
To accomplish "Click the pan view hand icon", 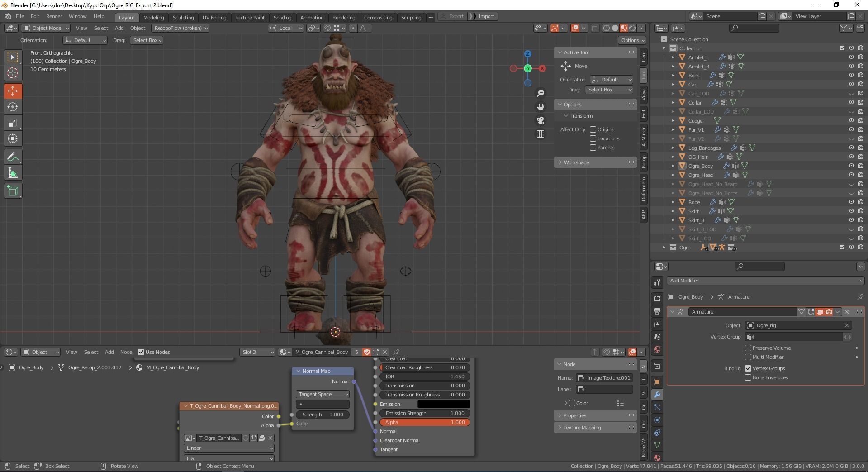I will tap(541, 107).
